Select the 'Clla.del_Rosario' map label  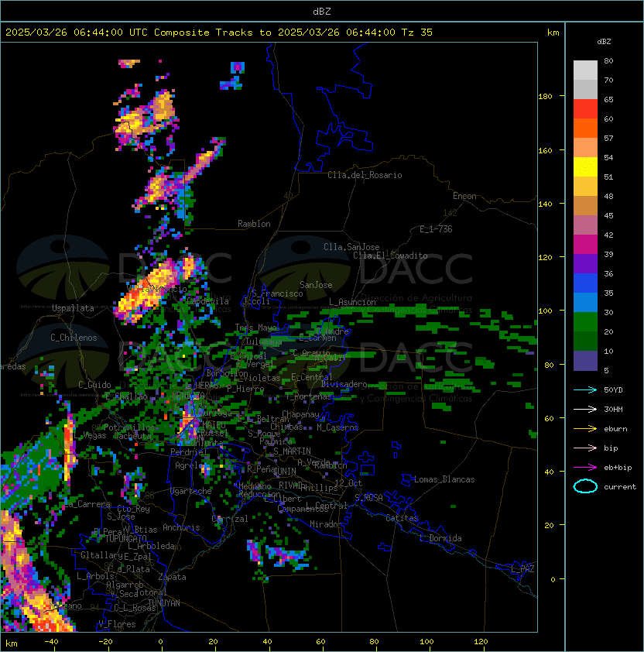pyautogui.click(x=365, y=175)
